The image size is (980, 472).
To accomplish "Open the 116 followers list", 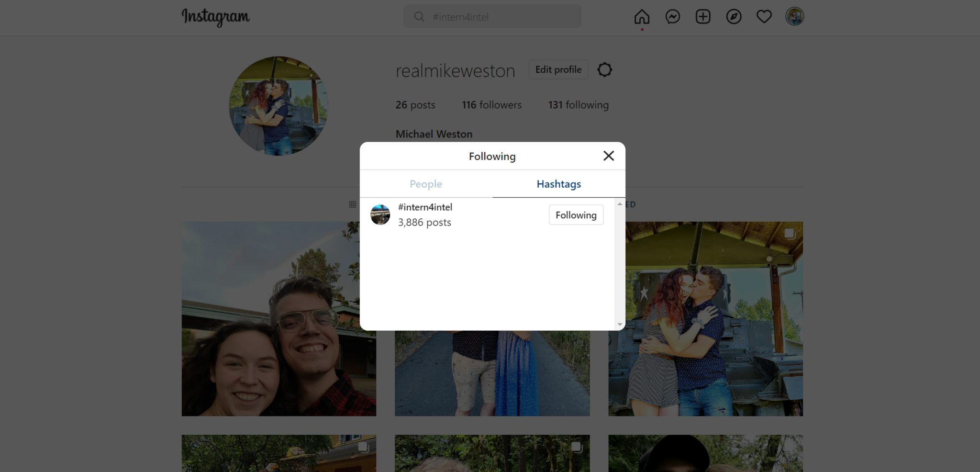I will [x=491, y=105].
